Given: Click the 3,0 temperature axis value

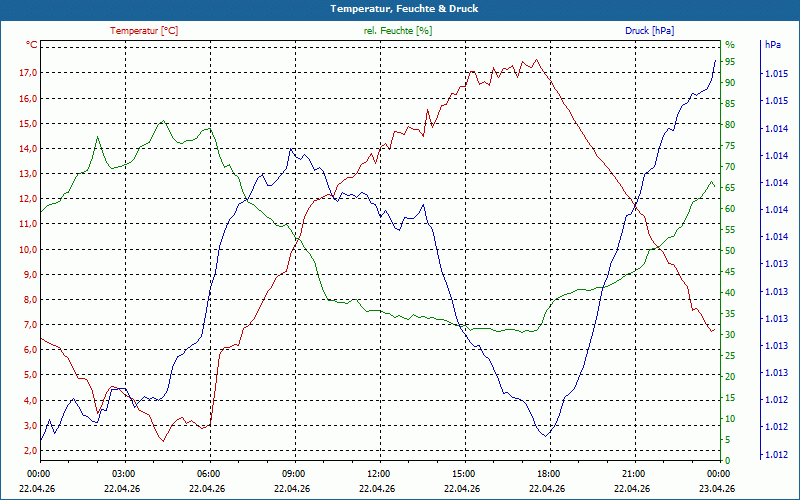Looking at the screenshot, I should click(31, 426).
